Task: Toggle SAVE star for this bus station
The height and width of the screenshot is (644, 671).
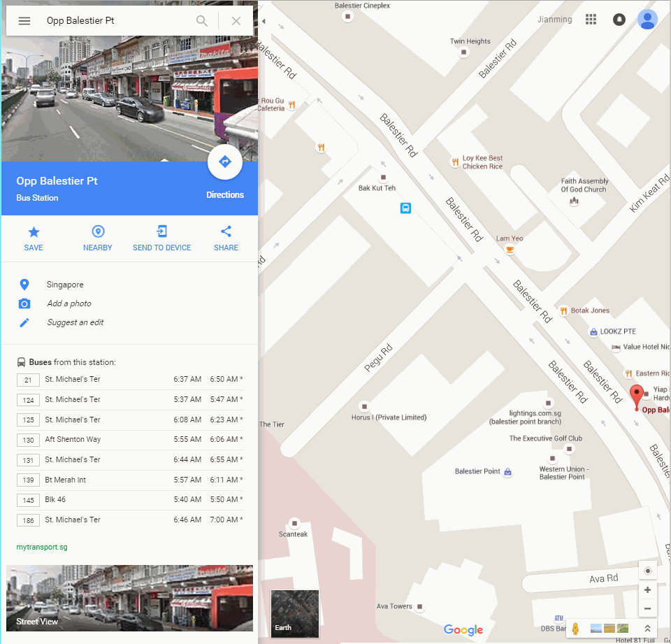Action: 34,231
